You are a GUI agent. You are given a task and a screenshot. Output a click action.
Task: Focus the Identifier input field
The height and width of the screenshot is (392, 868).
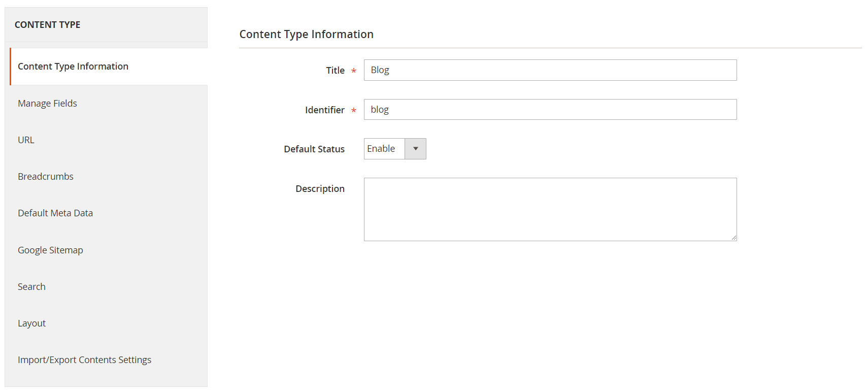click(x=550, y=110)
